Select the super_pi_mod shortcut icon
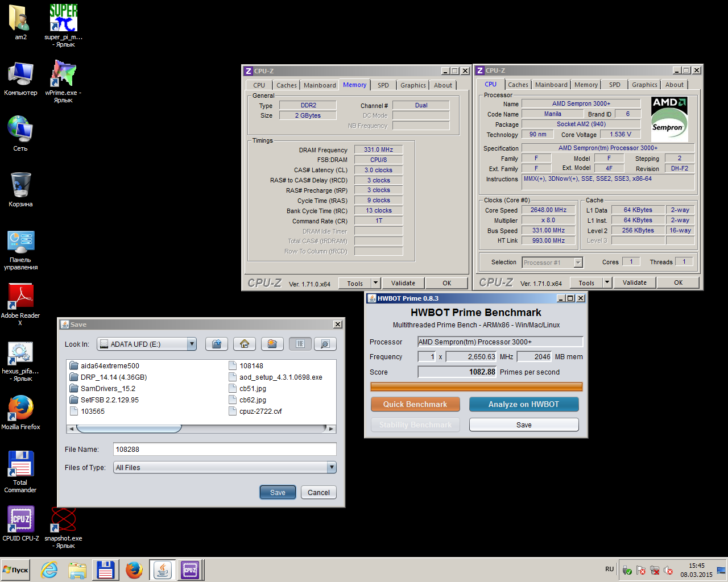The width and height of the screenshot is (728, 582). tap(63, 26)
